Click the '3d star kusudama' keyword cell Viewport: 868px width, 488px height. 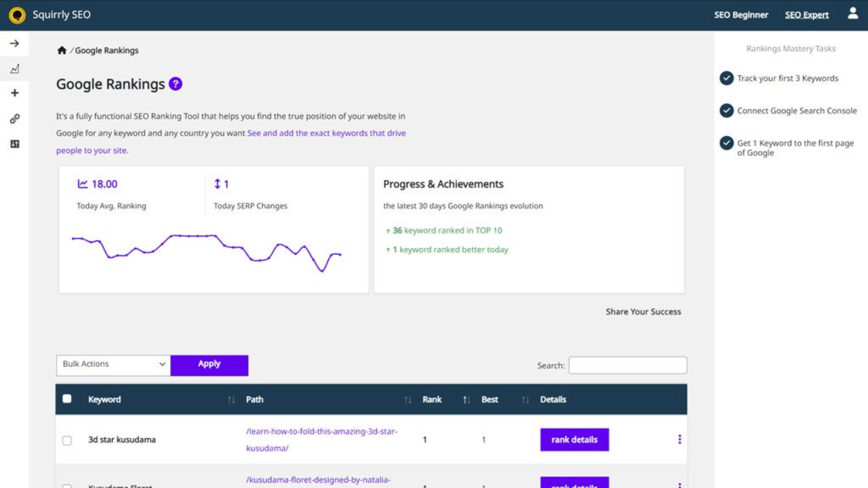click(x=122, y=439)
